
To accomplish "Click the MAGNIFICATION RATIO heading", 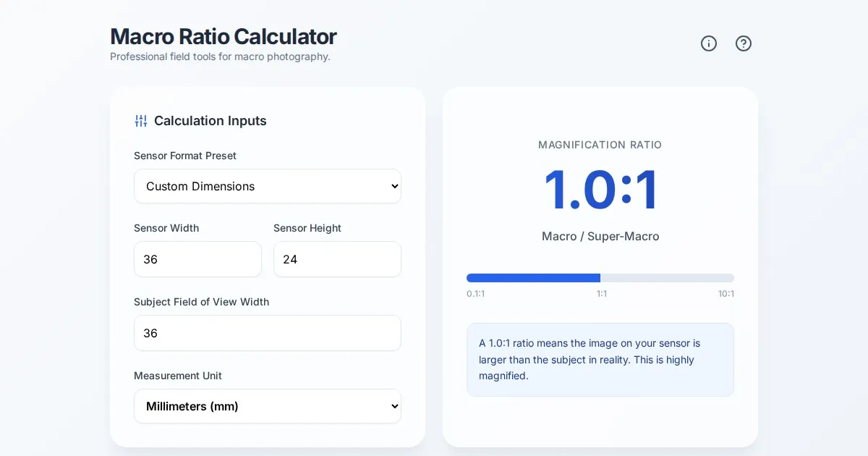I will 600,145.
